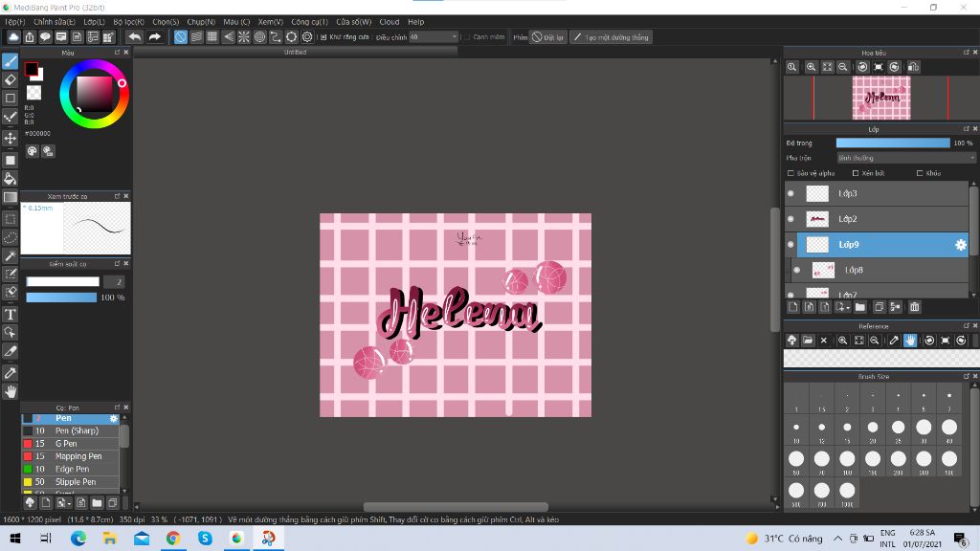Open snap settings gear in toolbar
Screen dimensions: 980x551
(x=307, y=37)
